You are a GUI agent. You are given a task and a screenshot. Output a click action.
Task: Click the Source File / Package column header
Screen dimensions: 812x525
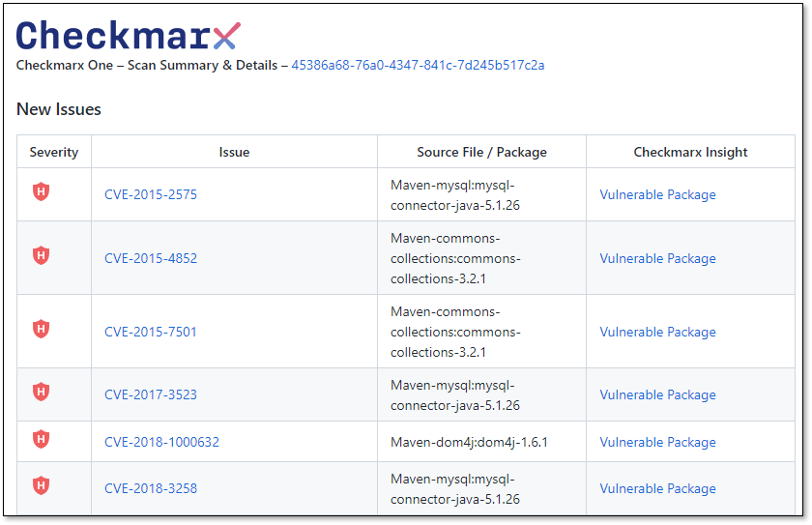coord(481,152)
